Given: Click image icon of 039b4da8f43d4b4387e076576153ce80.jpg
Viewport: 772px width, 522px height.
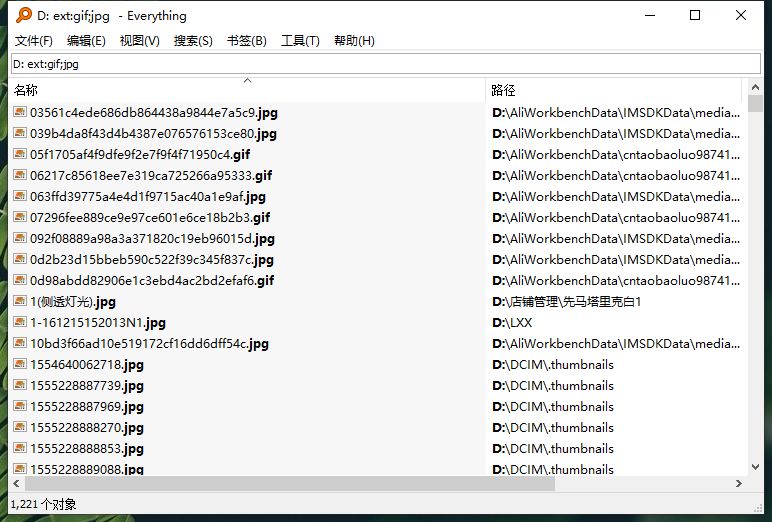Looking at the screenshot, I should pos(20,133).
